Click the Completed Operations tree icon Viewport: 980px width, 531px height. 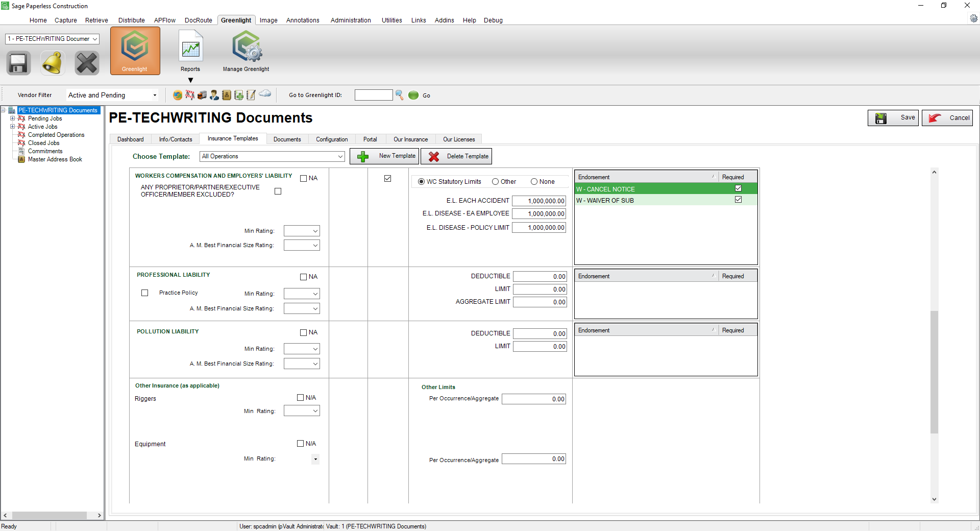tap(21, 135)
